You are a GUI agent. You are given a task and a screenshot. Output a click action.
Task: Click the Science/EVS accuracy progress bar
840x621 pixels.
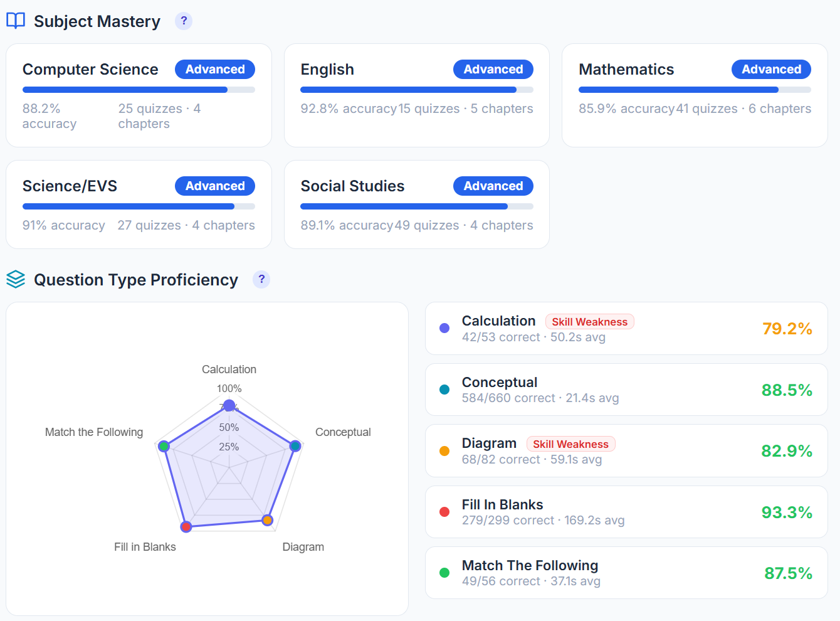click(139, 206)
